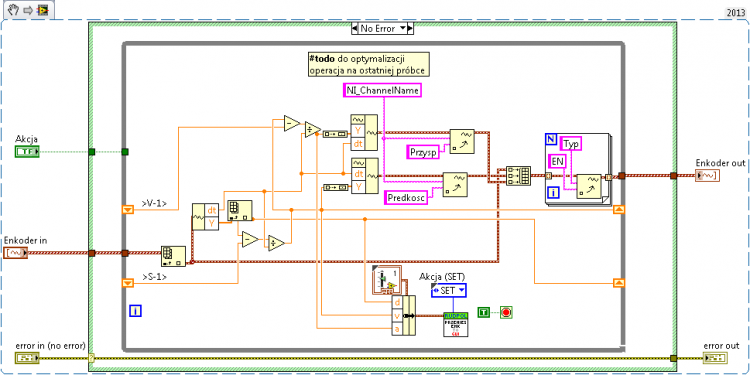Select the Predkosc string constant
This screenshot has height=375, width=750.
click(406, 198)
